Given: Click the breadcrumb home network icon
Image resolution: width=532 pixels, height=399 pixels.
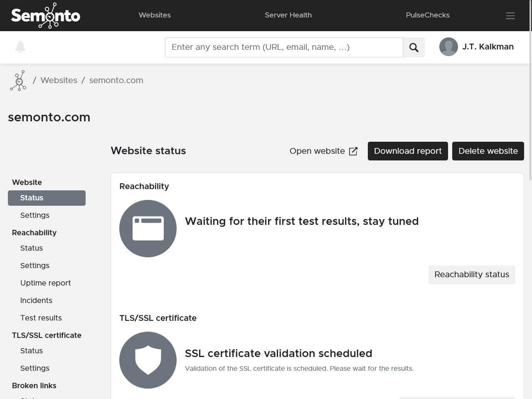Looking at the screenshot, I should pyautogui.click(x=18, y=81).
